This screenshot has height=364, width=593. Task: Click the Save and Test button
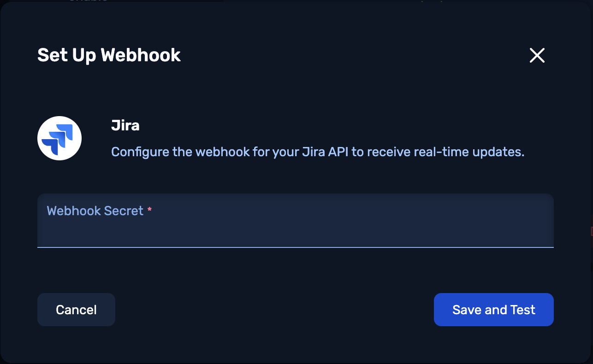click(x=493, y=310)
